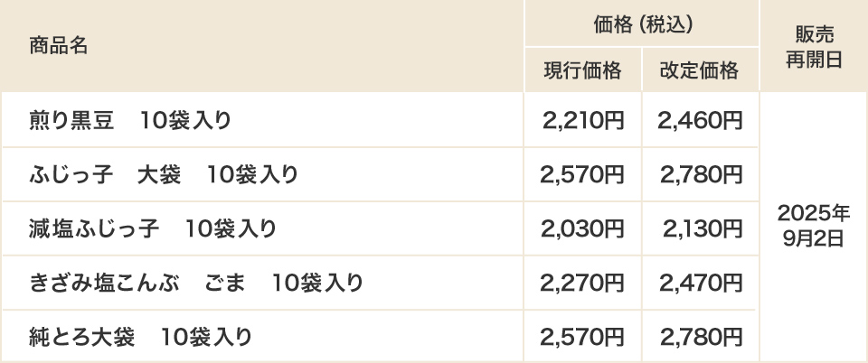Click the 2025年9月2日 resale date cell
Viewport: 868px width, 363px height.
tap(813, 226)
